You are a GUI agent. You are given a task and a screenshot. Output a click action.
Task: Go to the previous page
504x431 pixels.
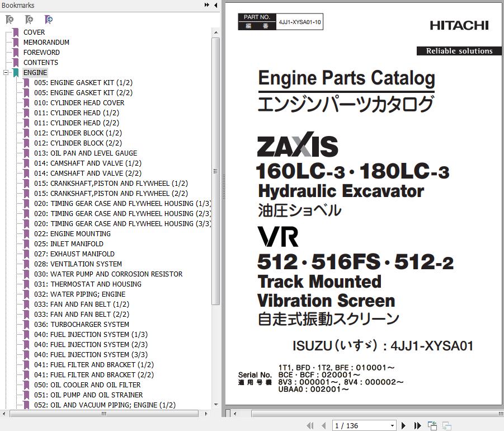click(x=324, y=425)
